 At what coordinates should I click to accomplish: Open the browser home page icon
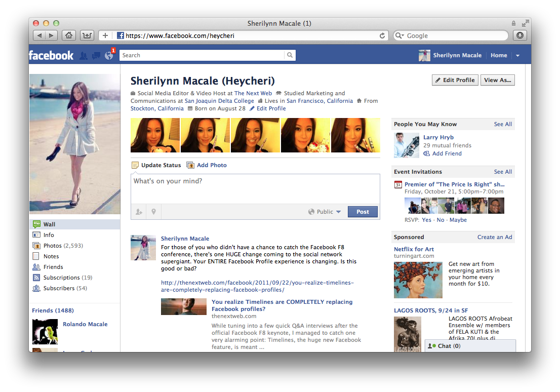coord(69,35)
